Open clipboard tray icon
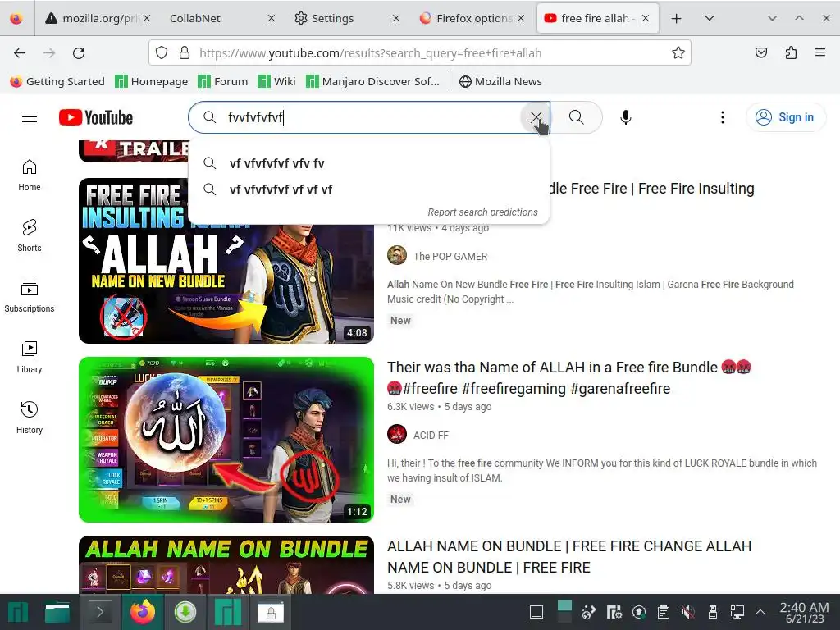840x630 pixels. [663, 612]
